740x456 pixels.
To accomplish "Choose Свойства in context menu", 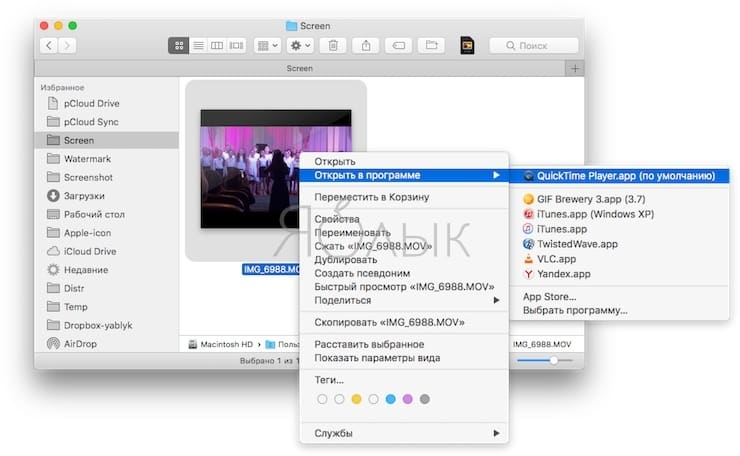I will point(404,219).
